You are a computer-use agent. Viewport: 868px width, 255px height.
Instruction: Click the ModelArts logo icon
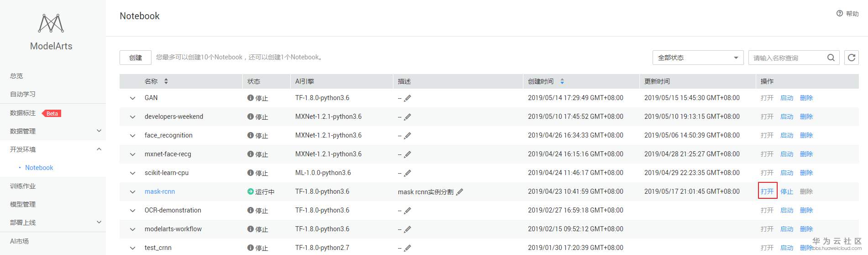coord(51,23)
